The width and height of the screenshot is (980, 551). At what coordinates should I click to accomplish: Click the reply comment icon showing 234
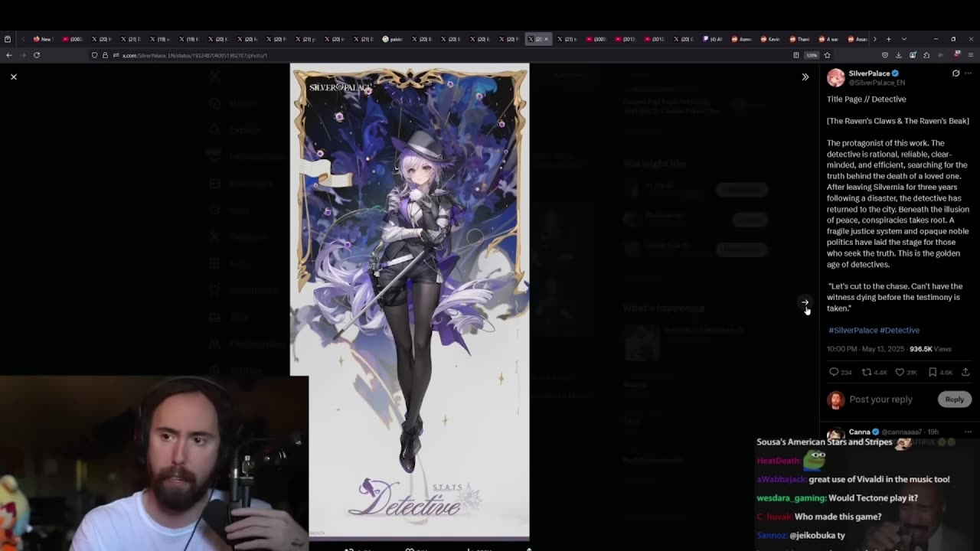[x=840, y=372]
